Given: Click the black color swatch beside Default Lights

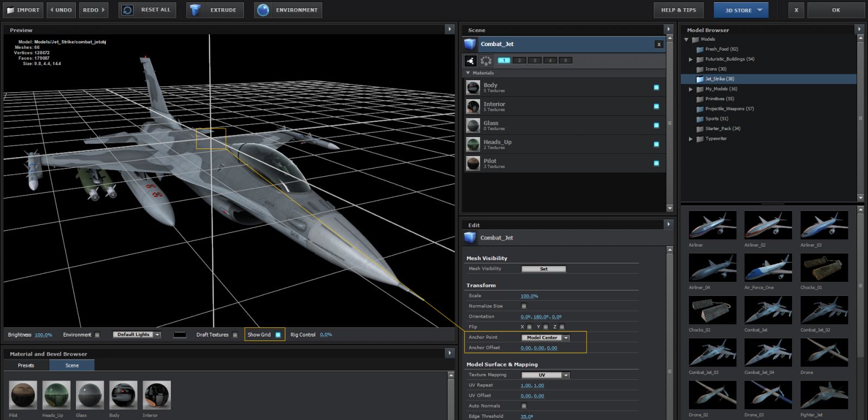Looking at the screenshot, I should pyautogui.click(x=180, y=335).
